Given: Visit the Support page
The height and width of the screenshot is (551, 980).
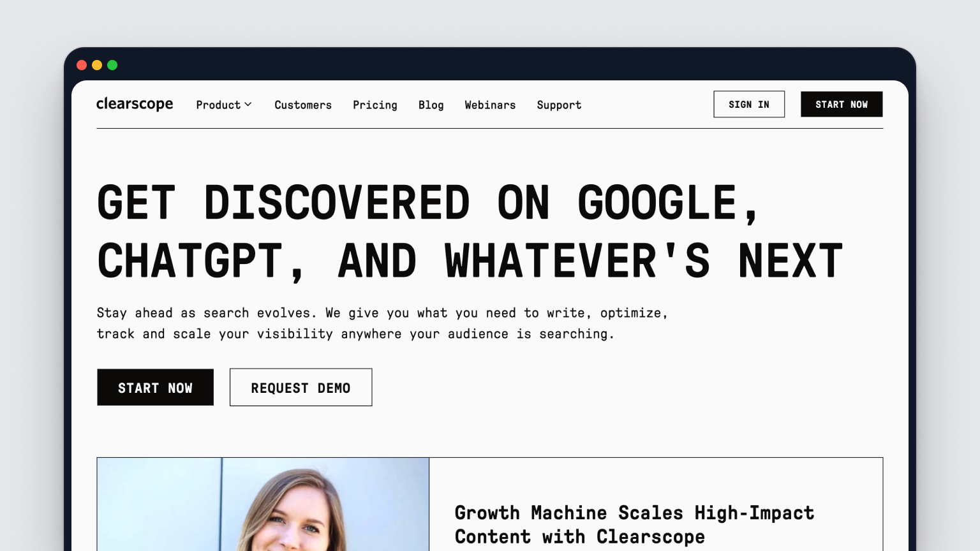Looking at the screenshot, I should pos(559,105).
